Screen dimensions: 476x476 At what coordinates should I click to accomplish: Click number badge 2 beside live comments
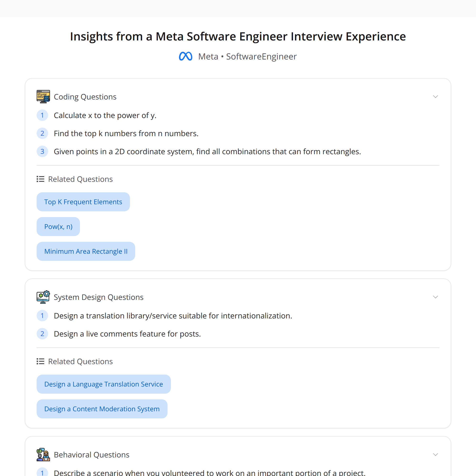click(x=42, y=334)
